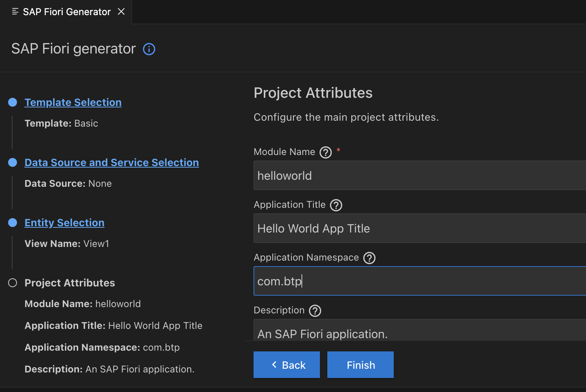Viewport: 586px width, 392px height.
Task: Go to Data Source and Service Selection step
Action: pos(111,162)
